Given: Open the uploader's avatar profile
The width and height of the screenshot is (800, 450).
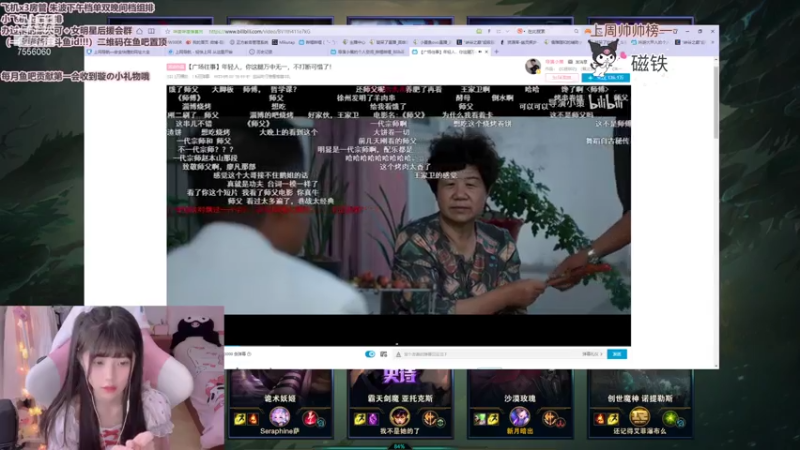Looking at the screenshot, I should tap(533, 66).
